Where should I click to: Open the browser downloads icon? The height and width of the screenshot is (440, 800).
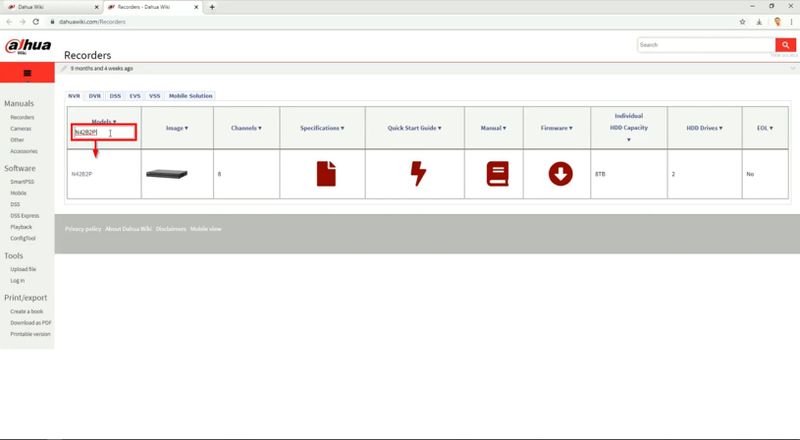point(759,22)
